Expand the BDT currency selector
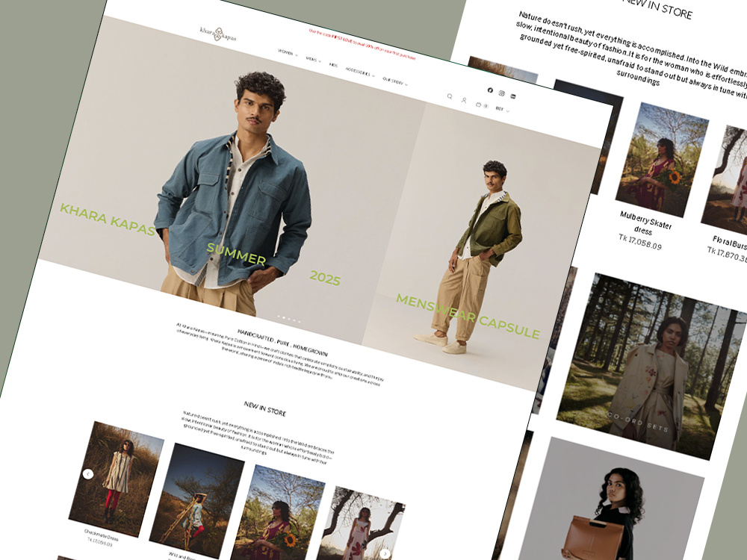 tap(501, 108)
